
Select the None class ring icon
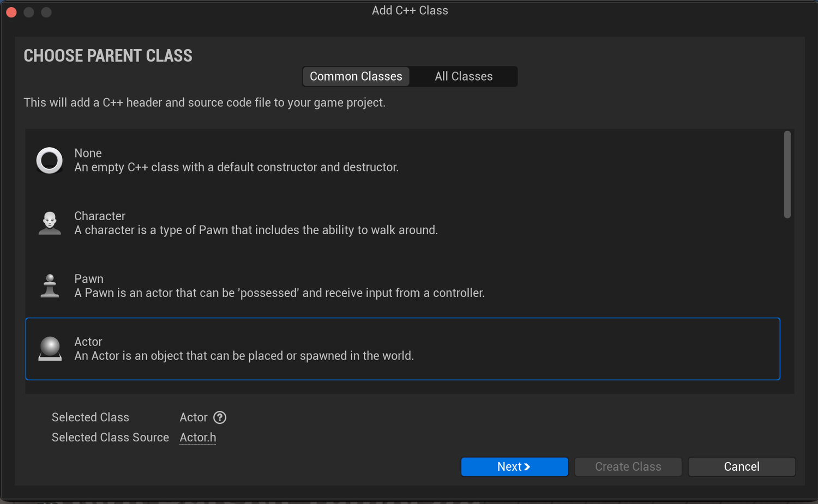49,160
